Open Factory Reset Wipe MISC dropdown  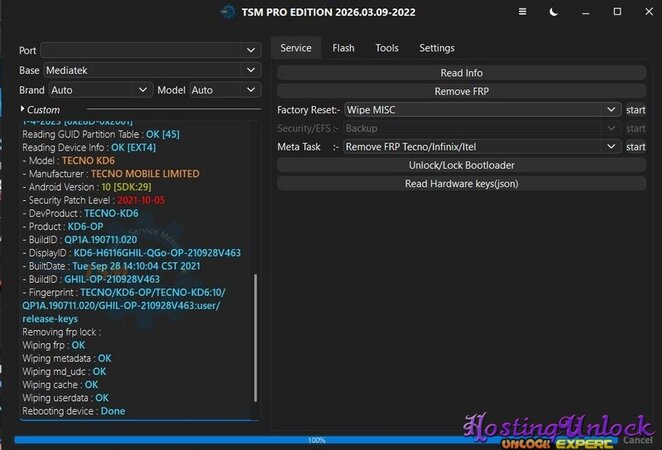482,109
